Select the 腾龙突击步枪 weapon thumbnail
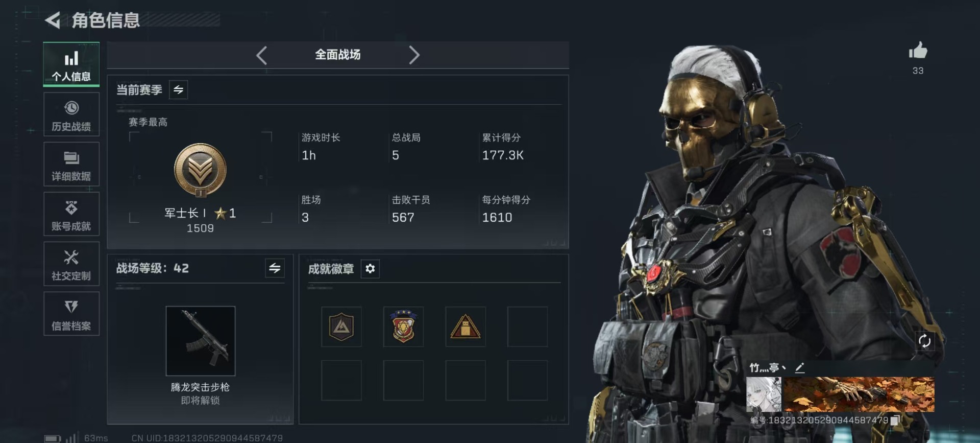 tap(201, 341)
